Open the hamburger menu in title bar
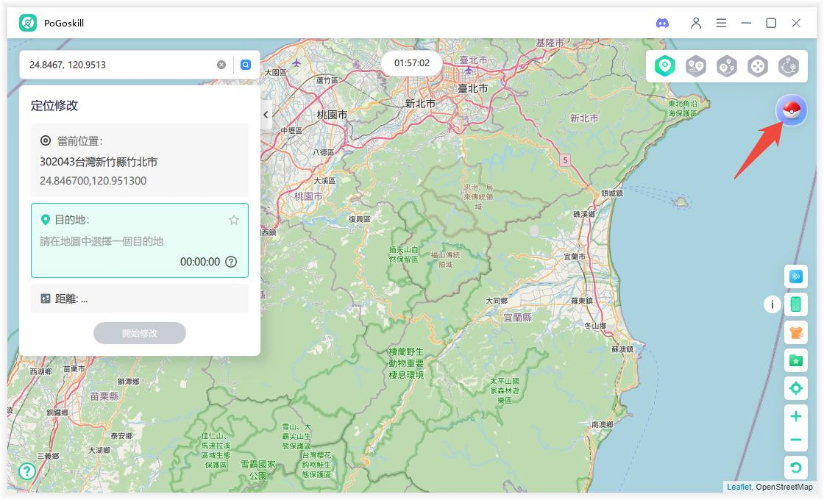This screenshot has height=500, width=824. click(x=721, y=23)
